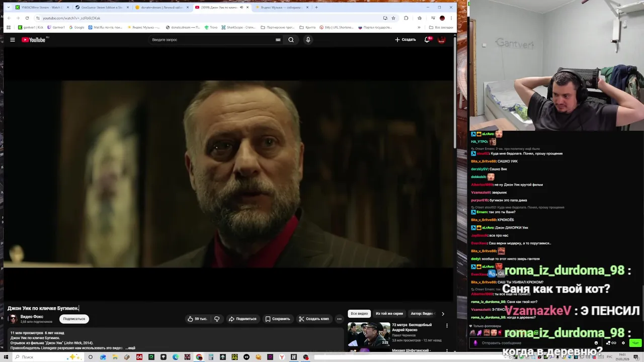Click the Создать клип button
This screenshot has height=362, width=644.
pos(313,319)
